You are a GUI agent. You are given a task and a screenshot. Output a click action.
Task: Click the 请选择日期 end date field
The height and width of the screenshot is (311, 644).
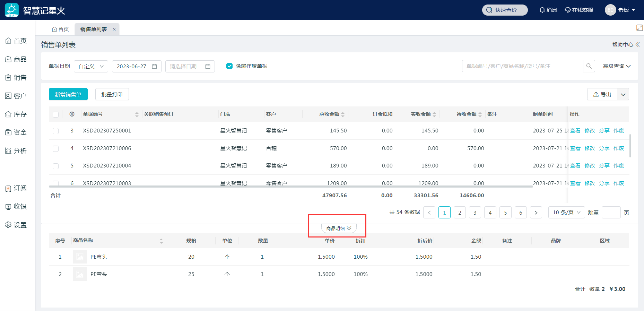(x=190, y=66)
